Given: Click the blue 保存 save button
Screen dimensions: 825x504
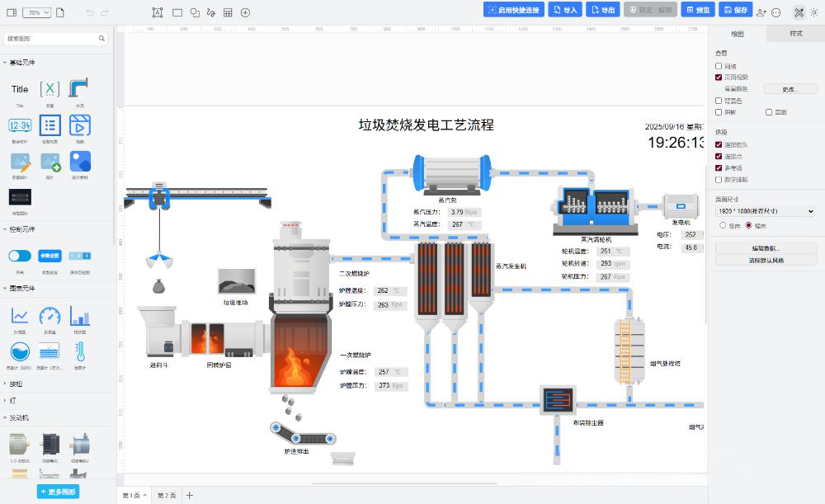Looking at the screenshot, I should [x=735, y=10].
